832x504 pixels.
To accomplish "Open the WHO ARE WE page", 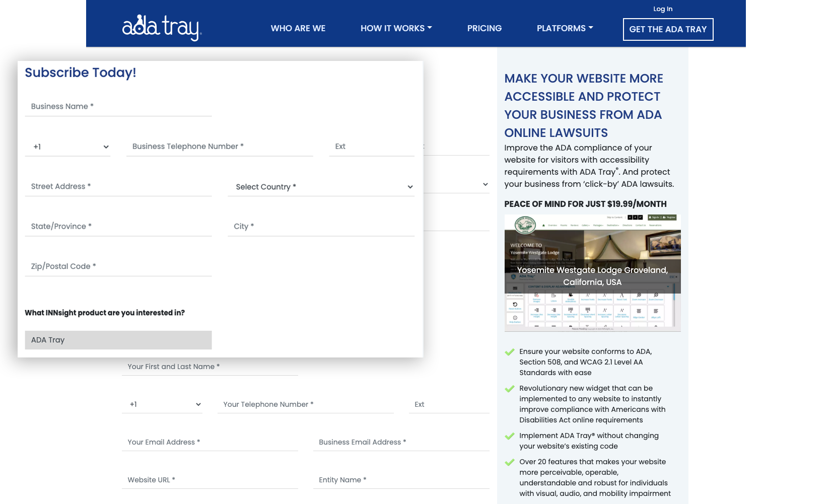I will pyautogui.click(x=298, y=28).
